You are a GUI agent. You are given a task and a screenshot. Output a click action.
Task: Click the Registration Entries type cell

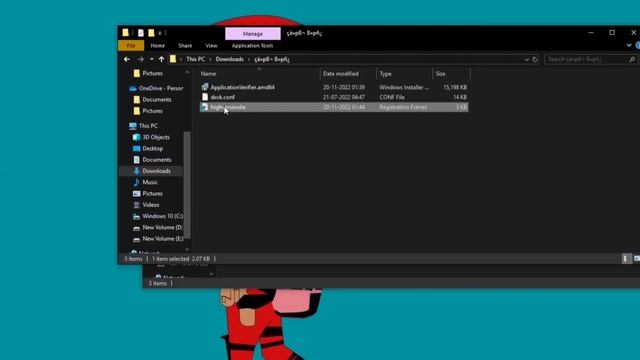point(403,107)
